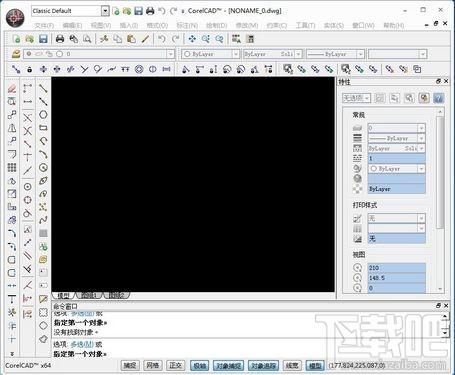Screen dimensions: 455x375
Task: Toggle 线宽 lineweight display
Action: (292, 366)
